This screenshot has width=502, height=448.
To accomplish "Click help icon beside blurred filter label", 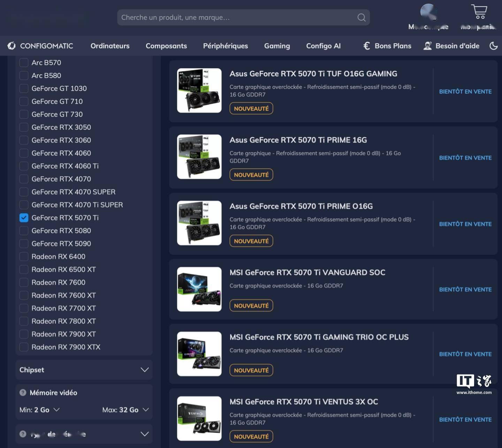I will click(x=23, y=434).
